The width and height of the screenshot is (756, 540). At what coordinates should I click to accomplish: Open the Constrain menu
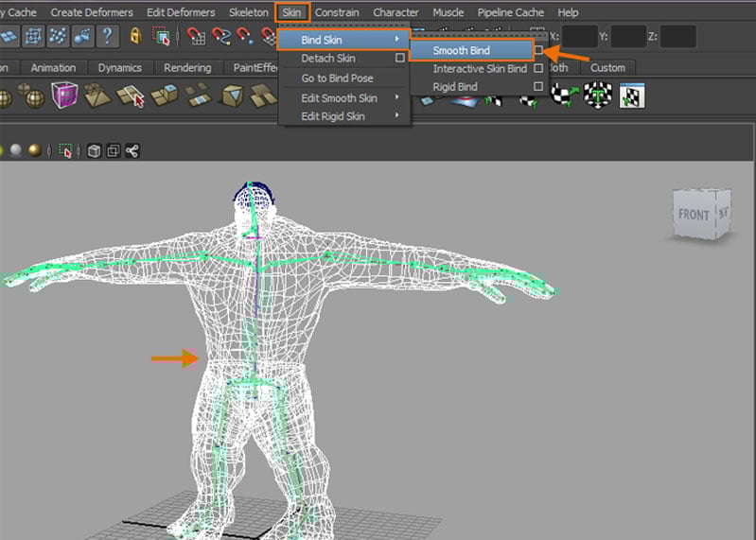(337, 12)
